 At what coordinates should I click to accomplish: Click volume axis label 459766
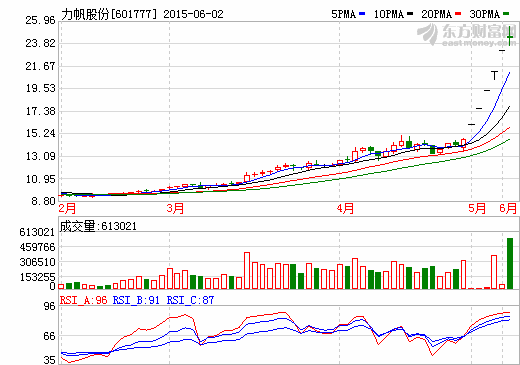click(37, 247)
